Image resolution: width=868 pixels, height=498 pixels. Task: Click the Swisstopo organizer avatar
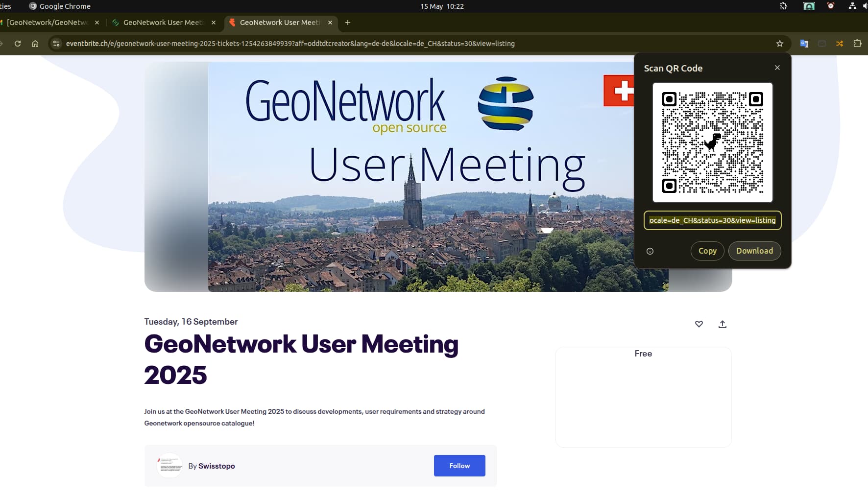[x=169, y=465]
